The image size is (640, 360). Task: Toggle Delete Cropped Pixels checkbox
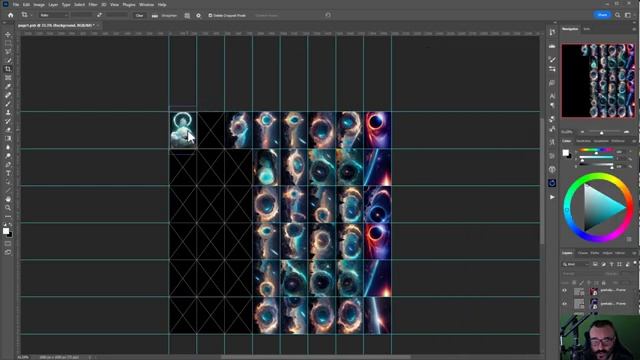click(210, 16)
